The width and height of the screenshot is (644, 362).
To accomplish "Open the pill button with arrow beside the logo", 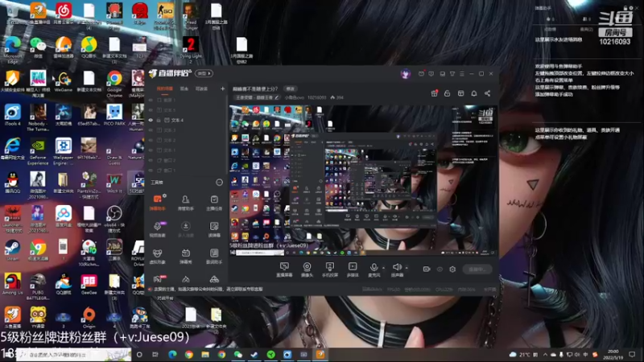I will (x=204, y=73).
